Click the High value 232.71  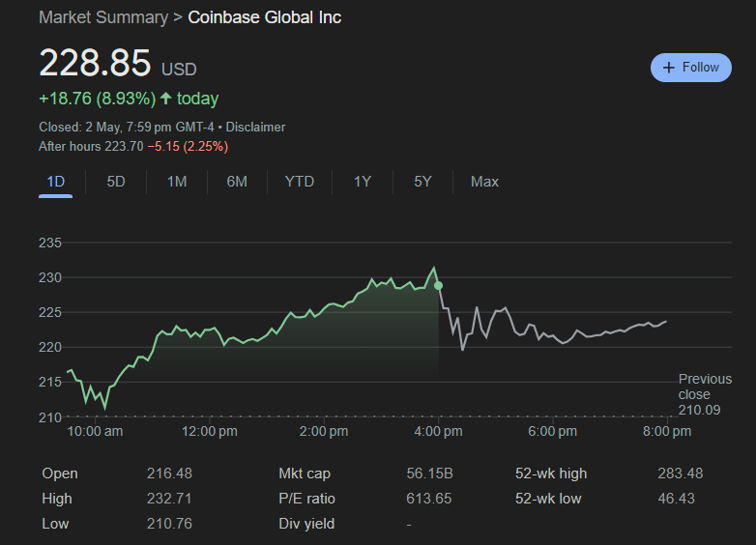(x=169, y=499)
